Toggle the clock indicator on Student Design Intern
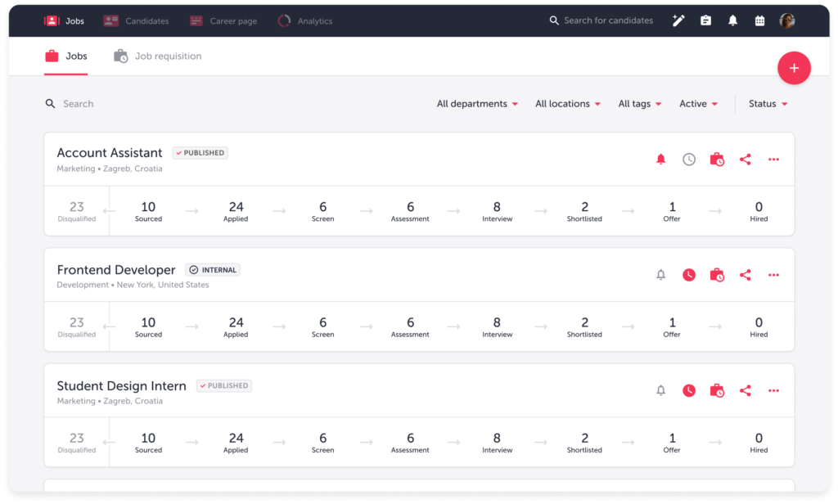The image size is (838, 504). pos(688,390)
